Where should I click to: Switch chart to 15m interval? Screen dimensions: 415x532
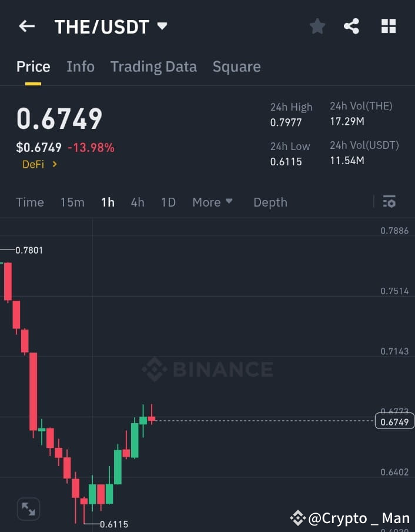coord(72,202)
